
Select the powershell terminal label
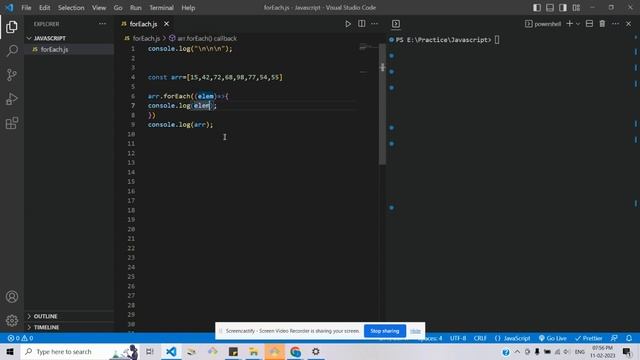click(543, 24)
